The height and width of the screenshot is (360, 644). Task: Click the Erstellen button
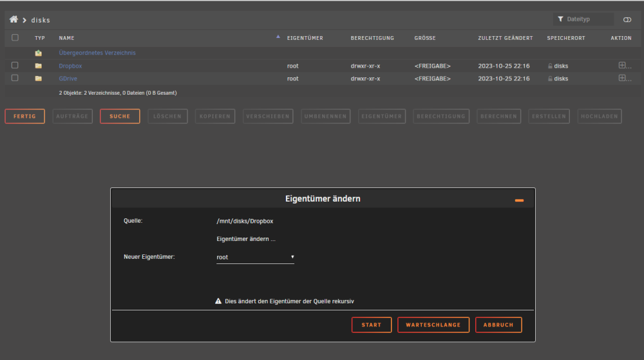point(549,116)
